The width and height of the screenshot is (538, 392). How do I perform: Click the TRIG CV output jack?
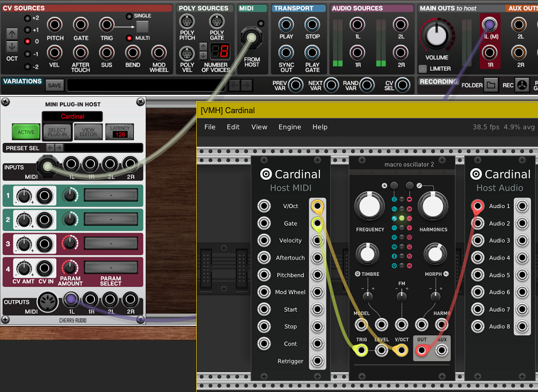pos(107,25)
